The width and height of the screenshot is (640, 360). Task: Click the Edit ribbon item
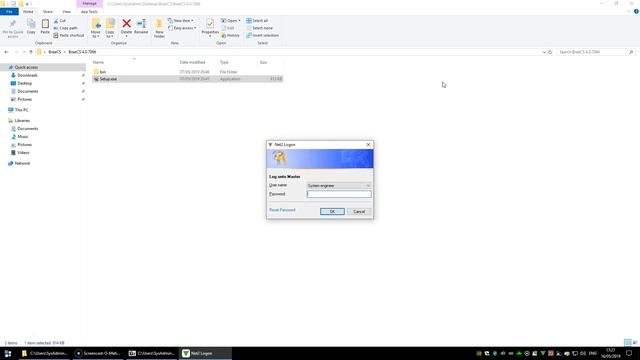coord(228,28)
